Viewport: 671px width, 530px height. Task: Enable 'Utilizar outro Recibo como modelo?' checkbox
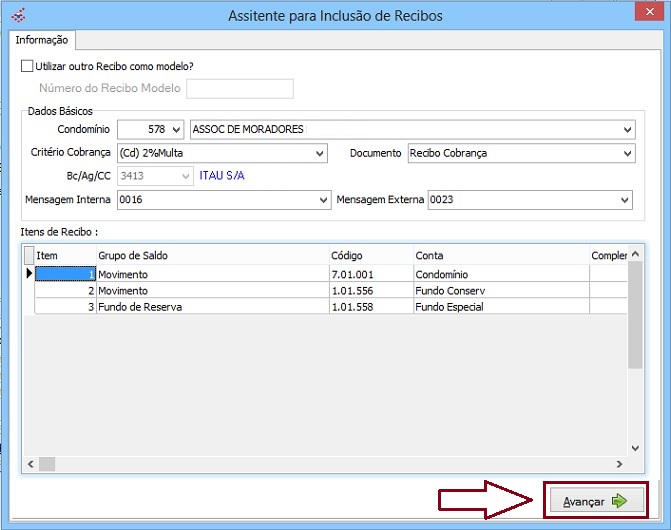(27, 66)
